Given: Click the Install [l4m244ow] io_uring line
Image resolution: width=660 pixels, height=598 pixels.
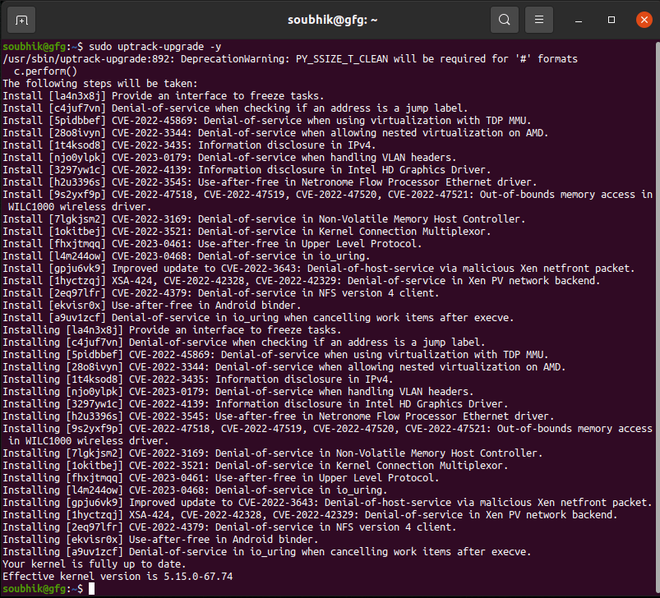Looking at the screenshot, I should pyautogui.click(x=186, y=256).
